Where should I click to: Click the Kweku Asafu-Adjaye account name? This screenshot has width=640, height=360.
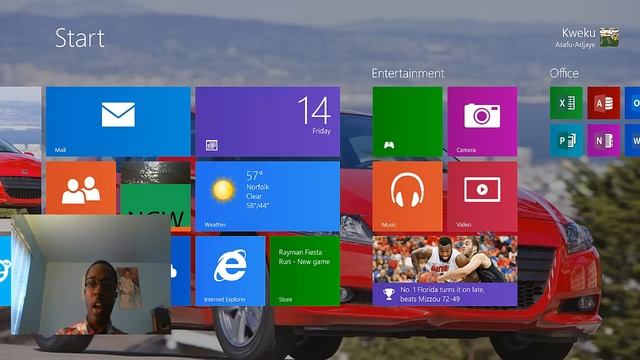tap(575, 38)
